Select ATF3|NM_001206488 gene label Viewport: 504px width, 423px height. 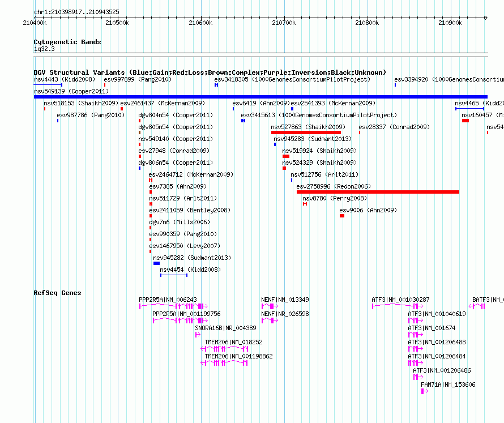[437, 342]
